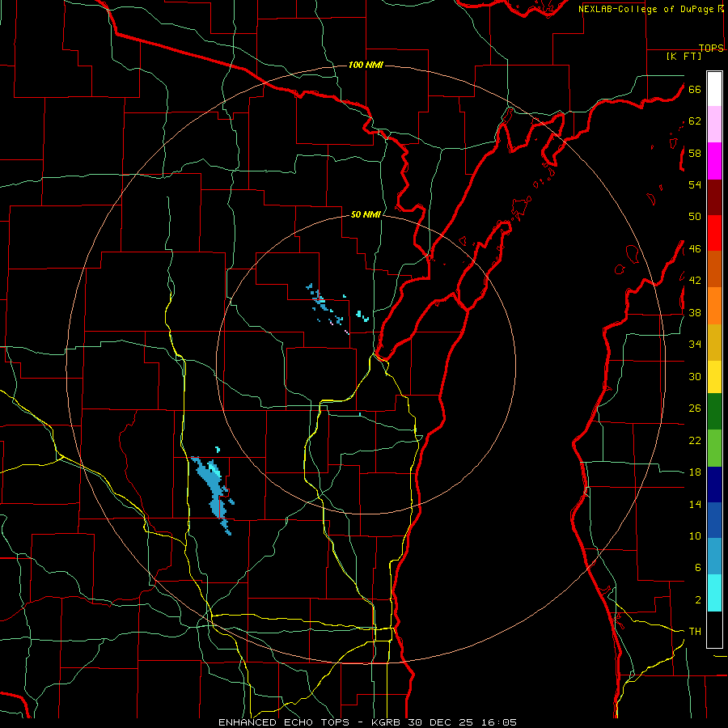Click the [K FT] units label

(x=684, y=56)
